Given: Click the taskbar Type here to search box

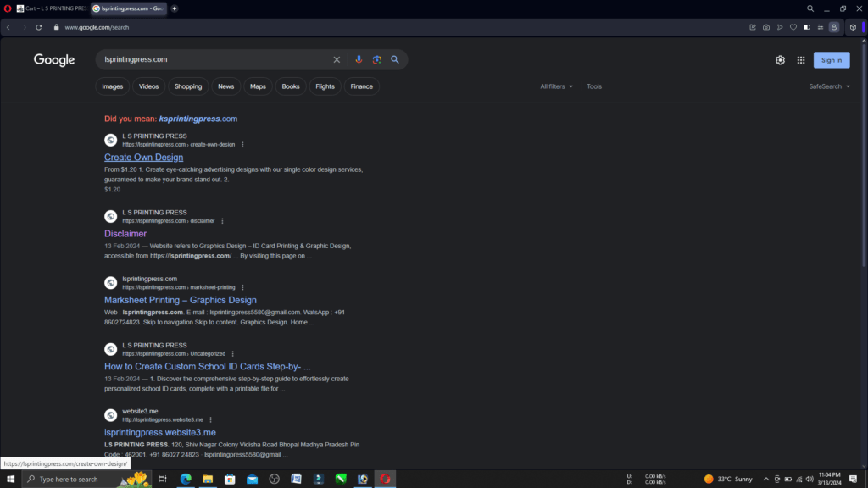Looking at the screenshot, I should (86, 480).
